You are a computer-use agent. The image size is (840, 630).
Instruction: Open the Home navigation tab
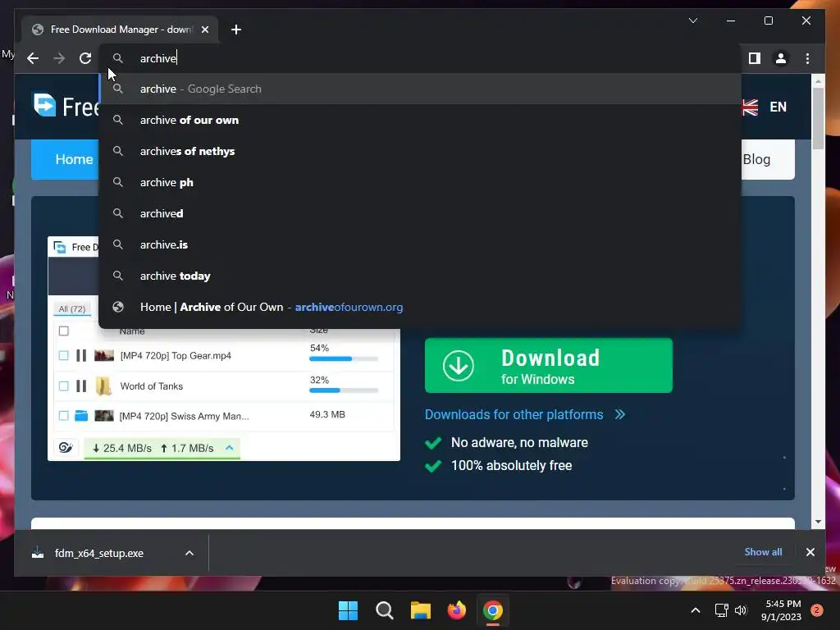pos(66,159)
